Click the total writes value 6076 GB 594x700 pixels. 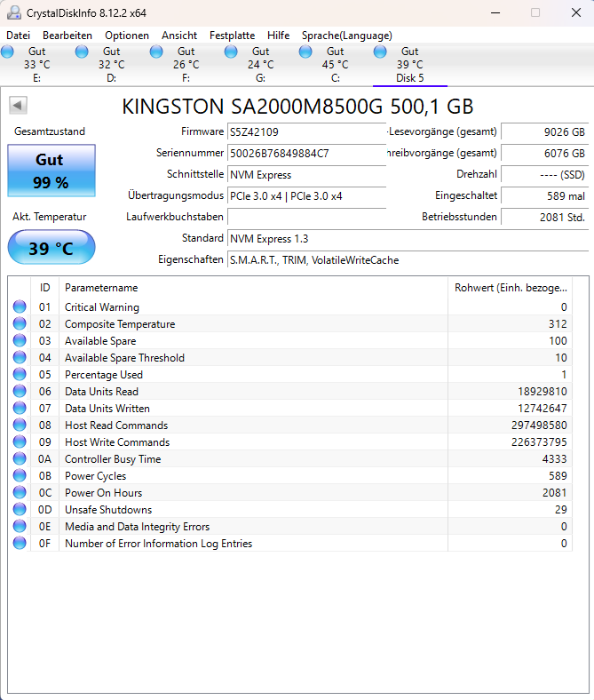pyautogui.click(x=544, y=154)
